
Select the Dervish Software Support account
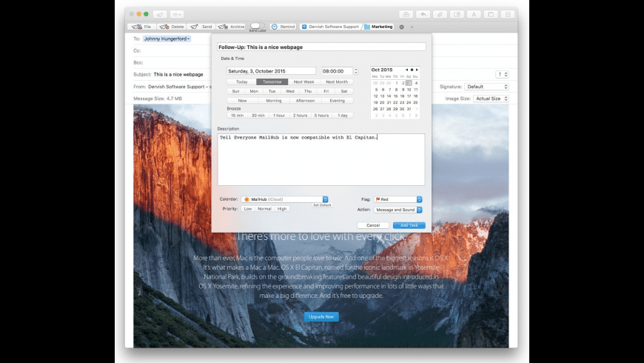click(x=330, y=27)
